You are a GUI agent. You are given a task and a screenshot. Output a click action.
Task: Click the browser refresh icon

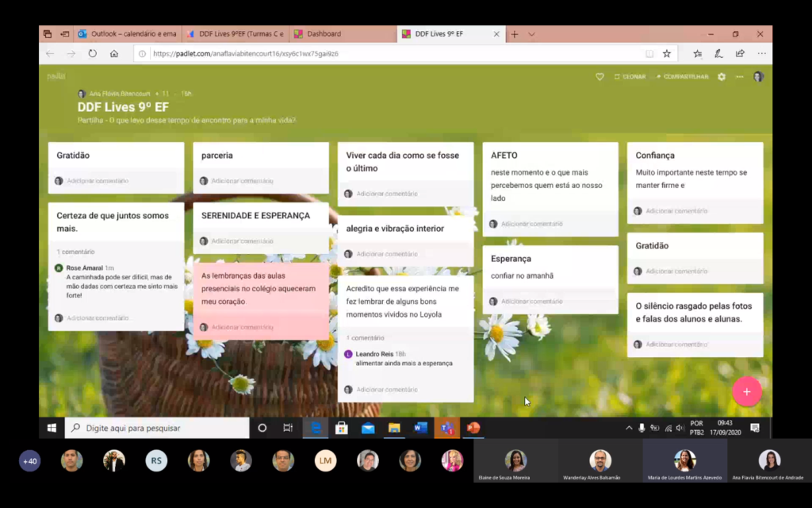coord(93,54)
